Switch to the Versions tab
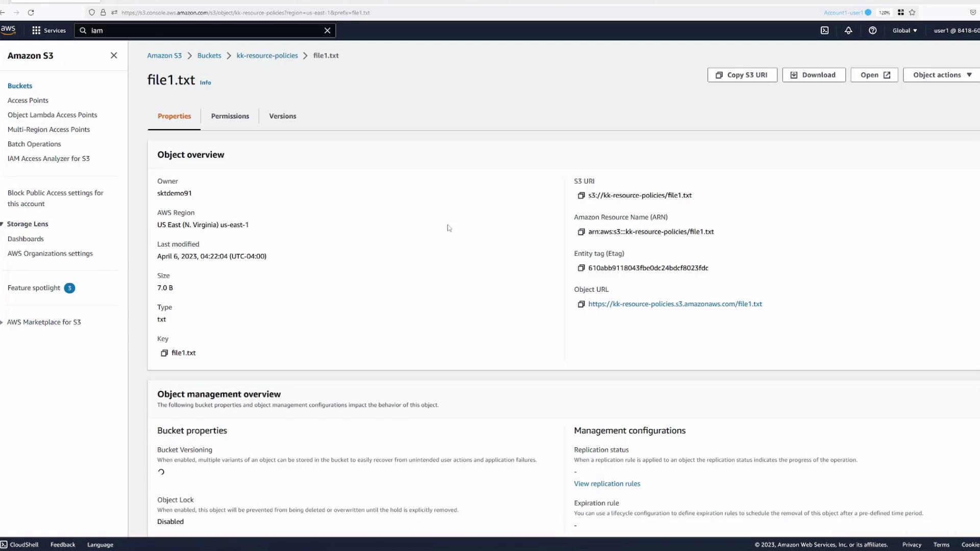 pos(282,116)
